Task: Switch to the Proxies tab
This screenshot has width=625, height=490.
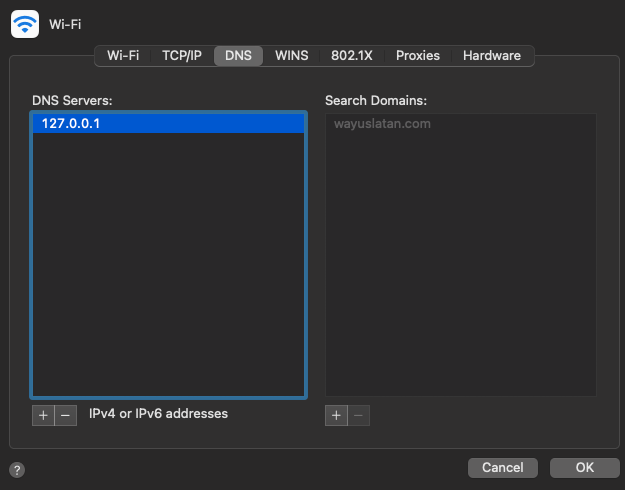Action: [x=418, y=55]
